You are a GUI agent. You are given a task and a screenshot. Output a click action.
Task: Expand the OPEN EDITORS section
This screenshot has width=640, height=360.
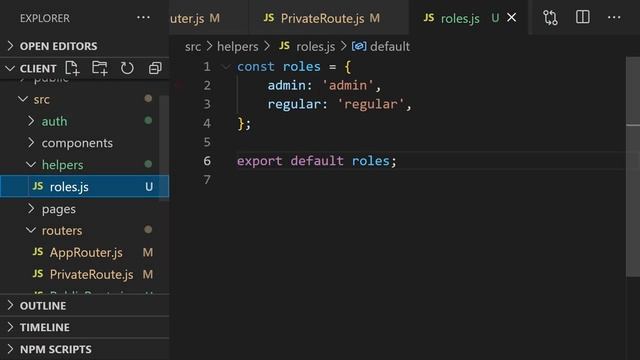(10, 46)
